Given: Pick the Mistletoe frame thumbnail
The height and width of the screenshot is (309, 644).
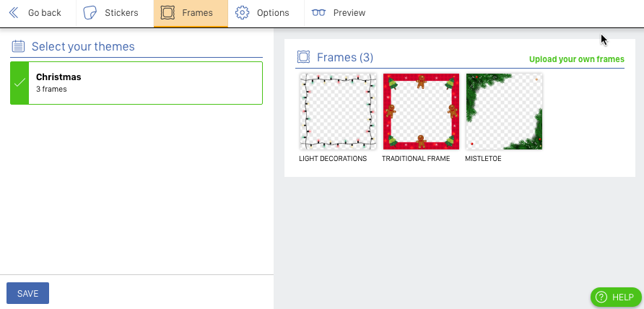Looking at the screenshot, I should click(504, 111).
